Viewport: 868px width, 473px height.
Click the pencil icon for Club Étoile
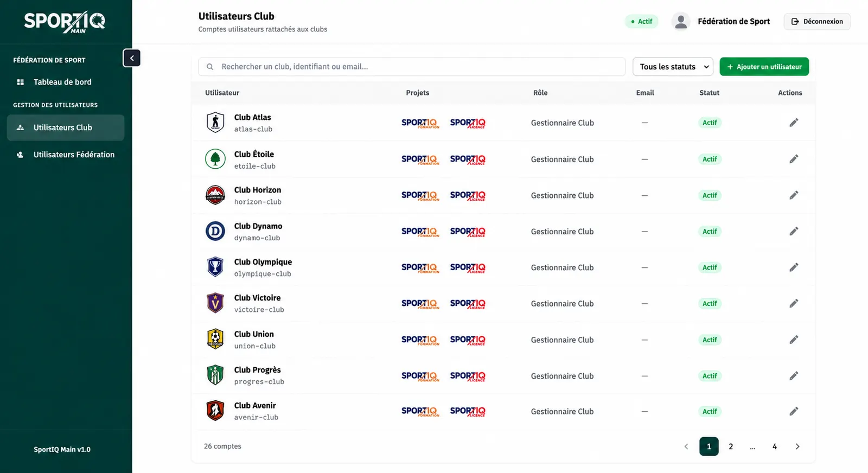click(794, 159)
